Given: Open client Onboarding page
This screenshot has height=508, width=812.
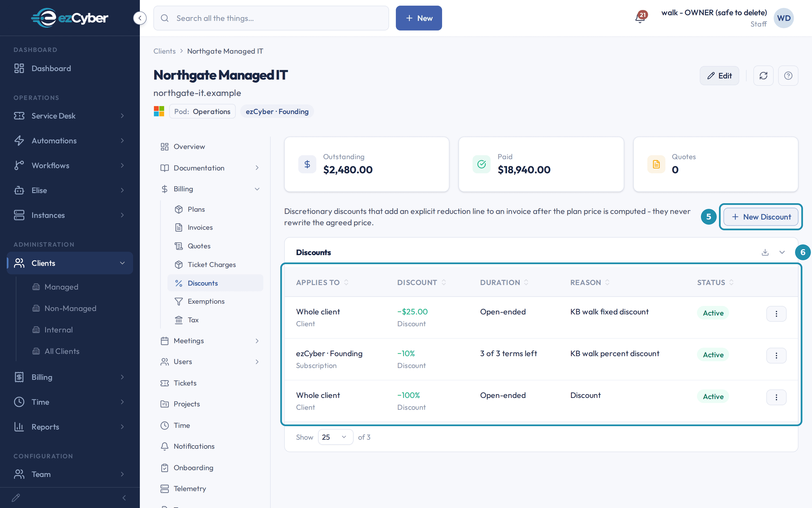Looking at the screenshot, I should tap(210, 468).
